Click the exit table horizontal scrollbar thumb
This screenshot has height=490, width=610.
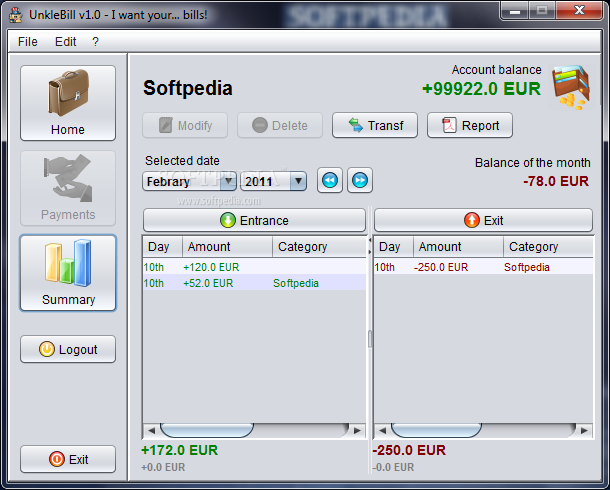point(436,430)
